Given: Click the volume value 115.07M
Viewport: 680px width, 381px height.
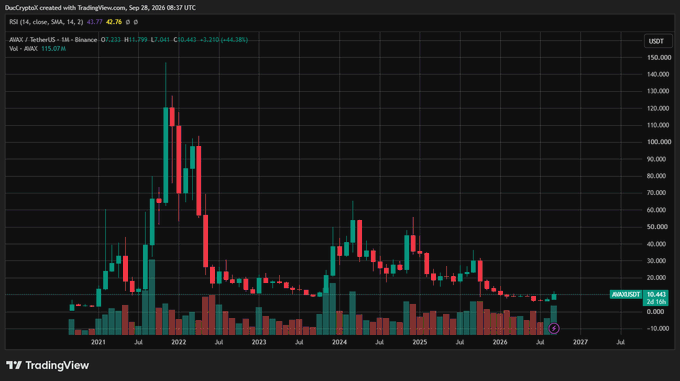Looking at the screenshot, I should point(54,49).
